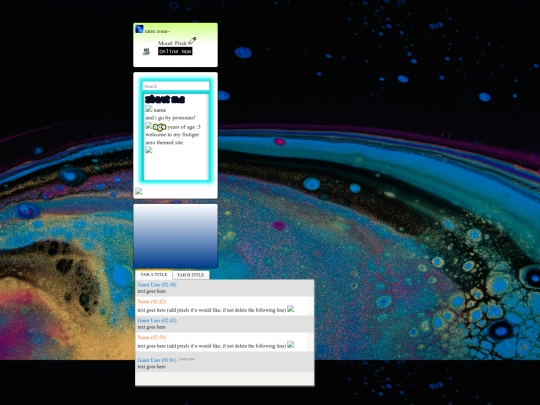Click the white-to-blue gradient panel
The width and height of the screenshot is (540, 405).
tap(176, 236)
